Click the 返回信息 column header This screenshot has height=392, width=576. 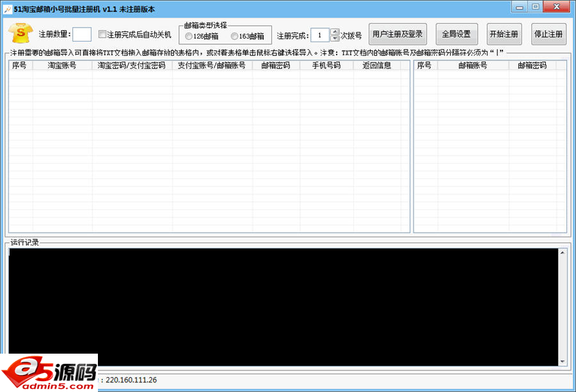pyautogui.click(x=377, y=65)
